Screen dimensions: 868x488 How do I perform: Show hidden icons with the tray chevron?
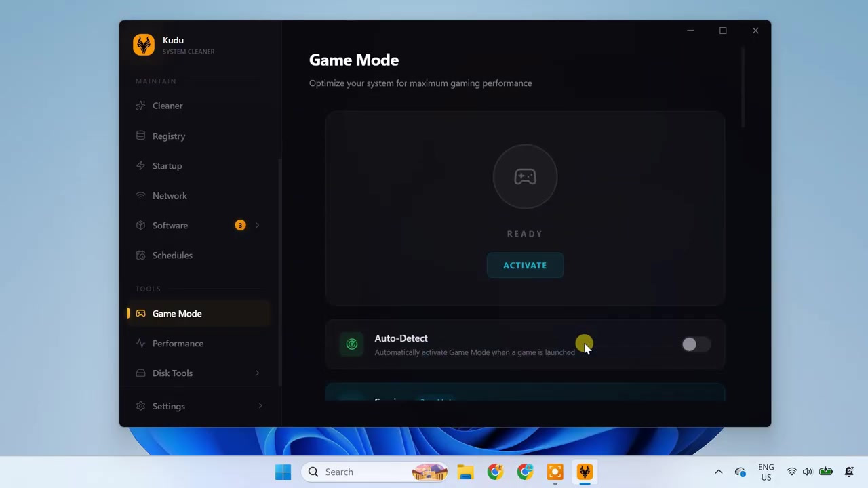(x=719, y=472)
